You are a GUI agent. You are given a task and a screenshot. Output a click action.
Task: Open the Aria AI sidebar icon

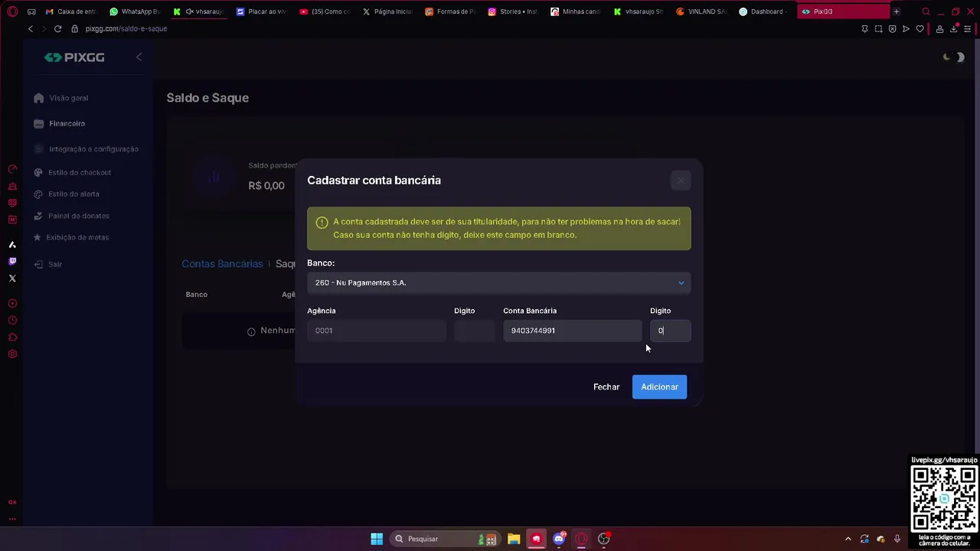point(12,245)
